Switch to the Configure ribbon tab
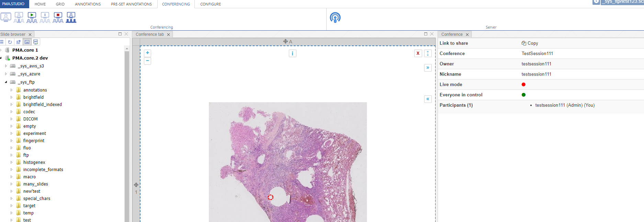 [x=210, y=4]
